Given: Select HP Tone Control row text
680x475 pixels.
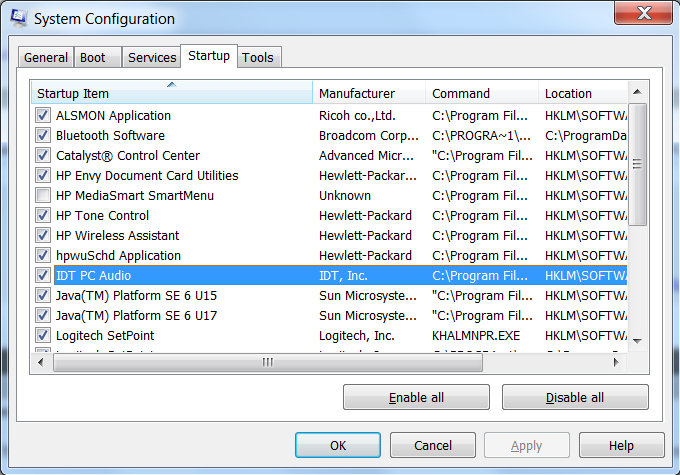Looking at the screenshot, I should click(102, 215).
